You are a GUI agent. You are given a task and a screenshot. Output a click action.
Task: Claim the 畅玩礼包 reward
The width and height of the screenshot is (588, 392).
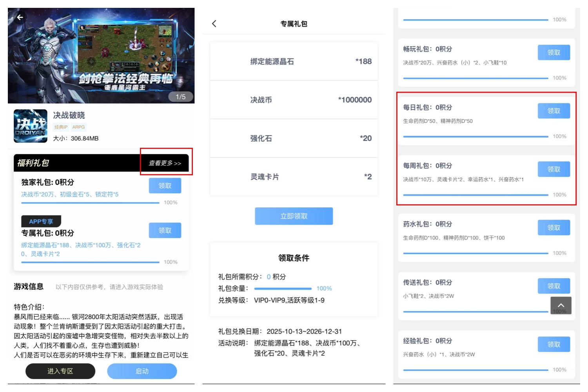(554, 52)
